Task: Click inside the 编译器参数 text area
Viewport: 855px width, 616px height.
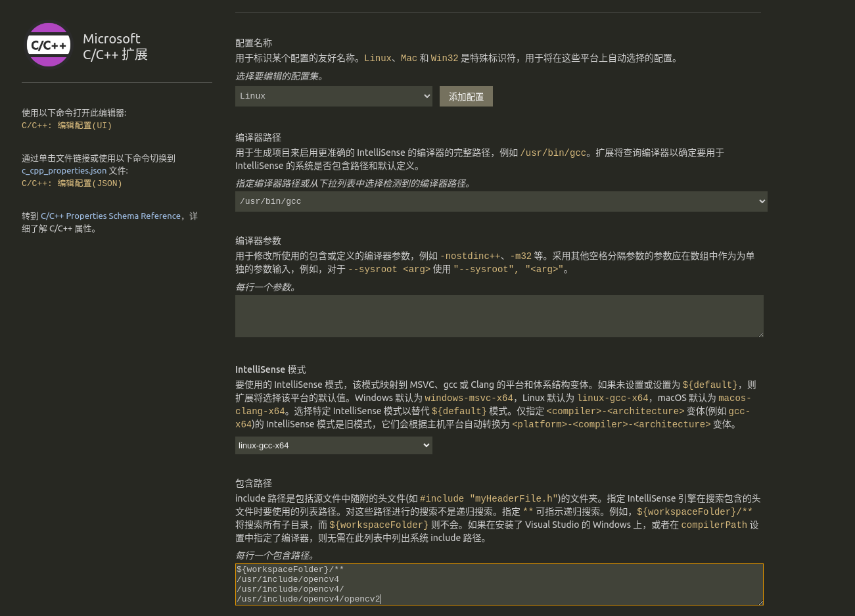Action: tap(499, 316)
